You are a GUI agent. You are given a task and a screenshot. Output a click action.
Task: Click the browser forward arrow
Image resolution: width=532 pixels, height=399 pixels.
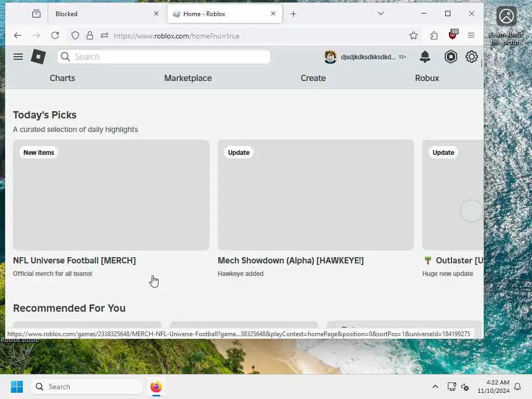coord(36,36)
